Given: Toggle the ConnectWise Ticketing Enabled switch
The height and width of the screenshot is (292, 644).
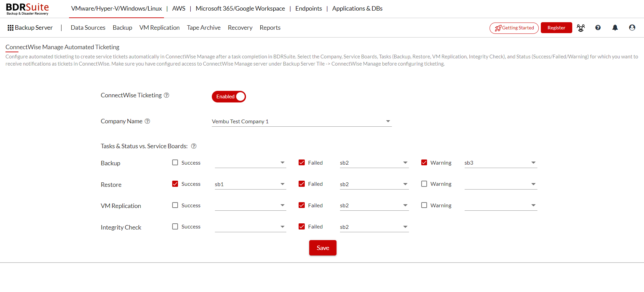Looking at the screenshot, I should click(229, 97).
